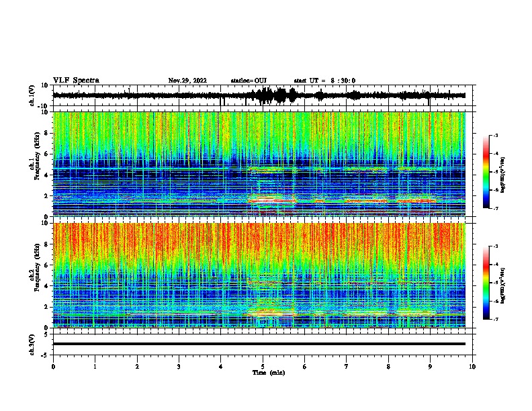
Task: Click the log(PSD) label beside ch.2 colorbar
Action: [x=502, y=285]
